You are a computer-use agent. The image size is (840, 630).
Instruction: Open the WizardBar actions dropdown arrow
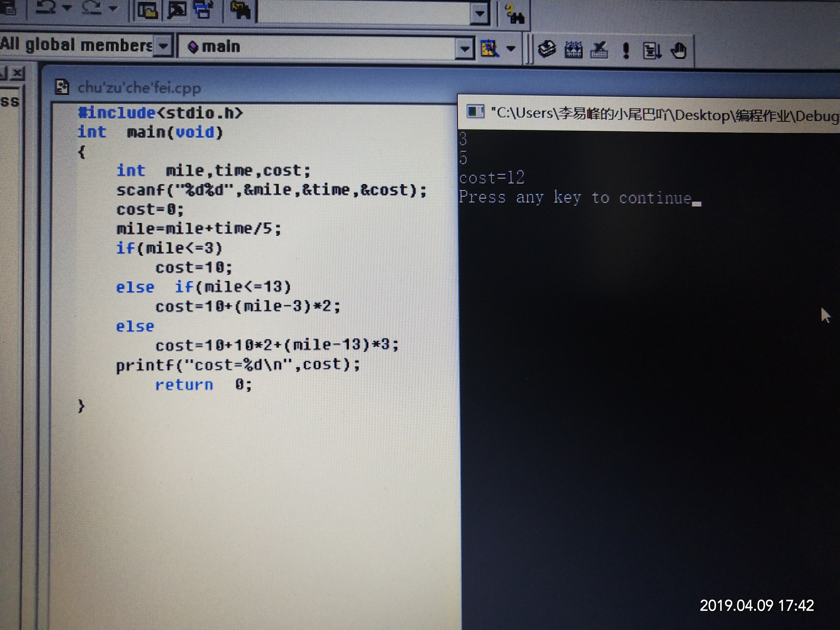[x=511, y=49]
